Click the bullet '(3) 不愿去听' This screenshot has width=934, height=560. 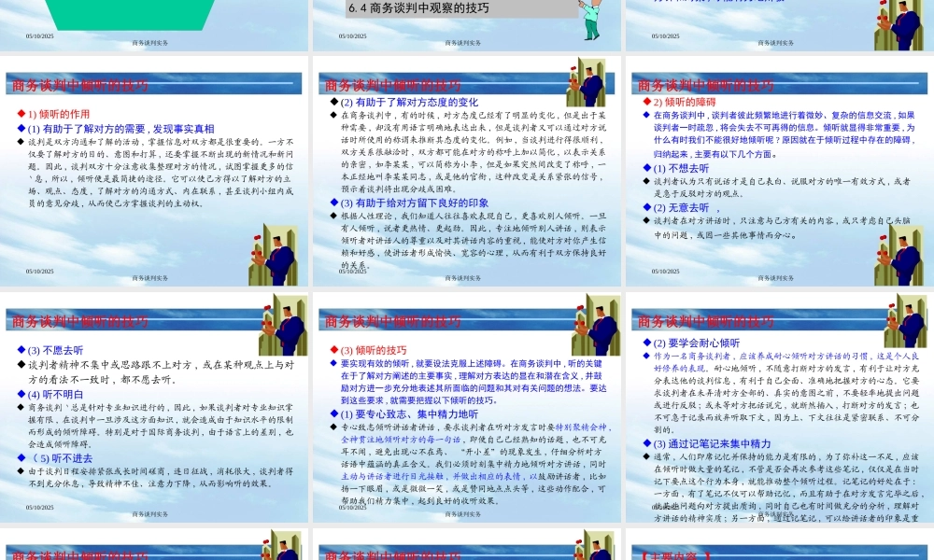tap(55, 351)
